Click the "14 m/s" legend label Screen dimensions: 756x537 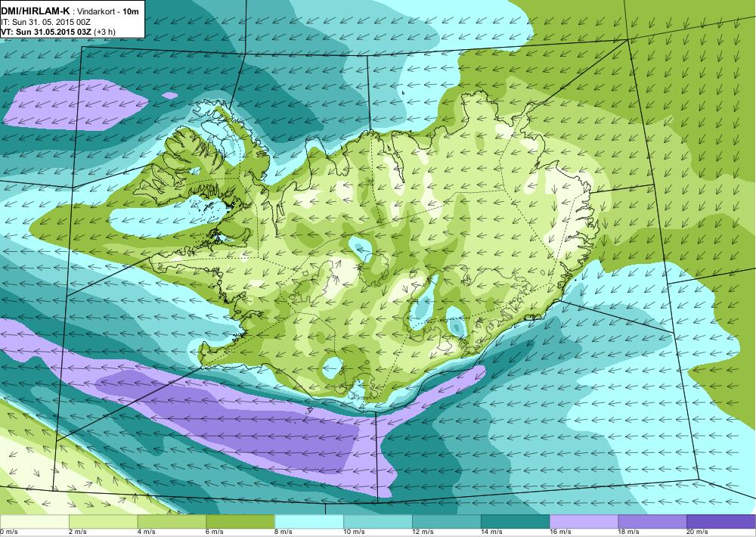[x=492, y=532]
